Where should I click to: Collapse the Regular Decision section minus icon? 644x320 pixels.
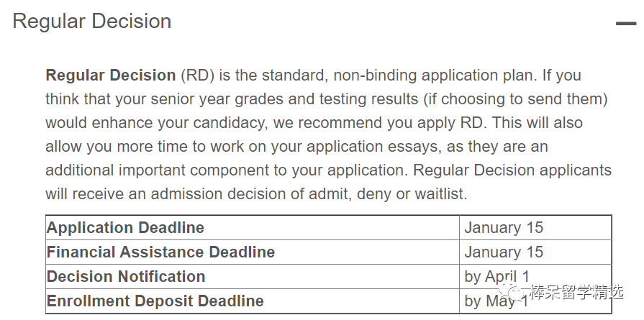pyautogui.click(x=625, y=23)
